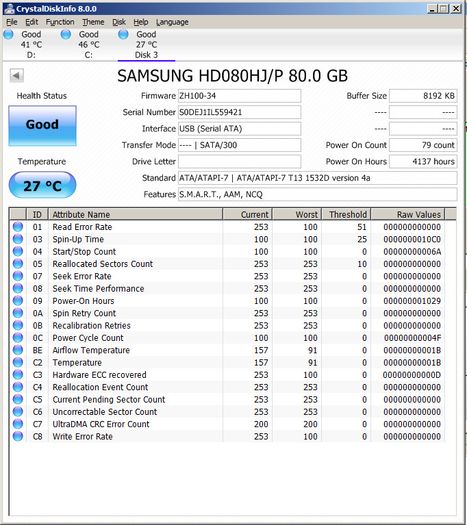The image size is (467, 525).
Task: Click the Firmware text field
Action: click(239, 96)
